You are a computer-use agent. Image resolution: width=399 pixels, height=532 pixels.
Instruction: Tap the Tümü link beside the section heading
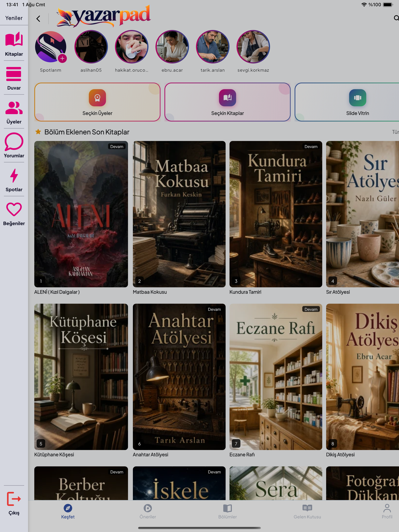pos(395,132)
